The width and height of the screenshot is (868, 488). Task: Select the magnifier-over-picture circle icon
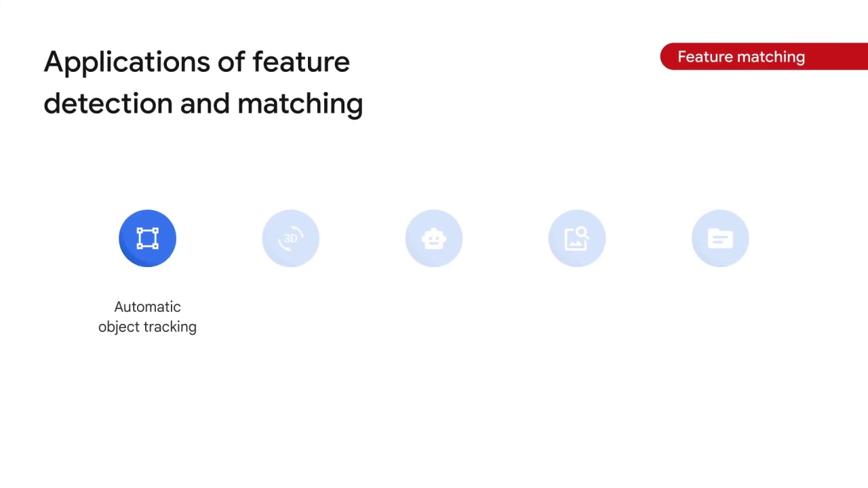point(577,238)
